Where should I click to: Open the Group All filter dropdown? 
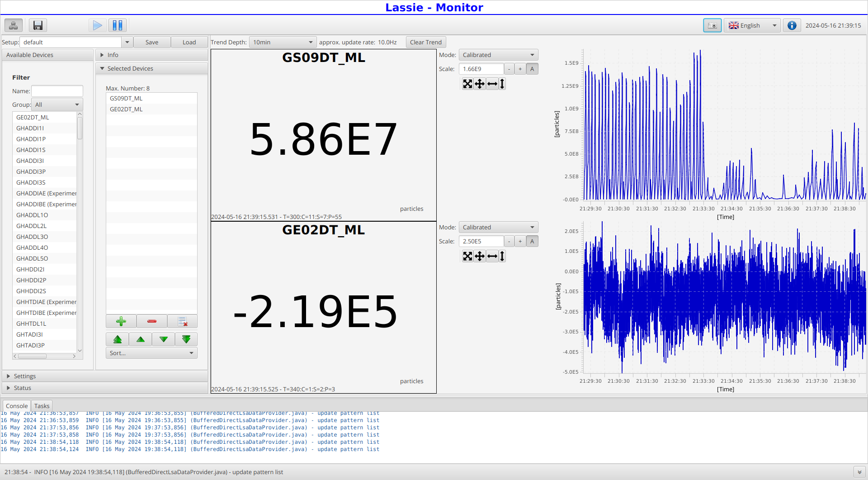pyautogui.click(x=57, y=105)
